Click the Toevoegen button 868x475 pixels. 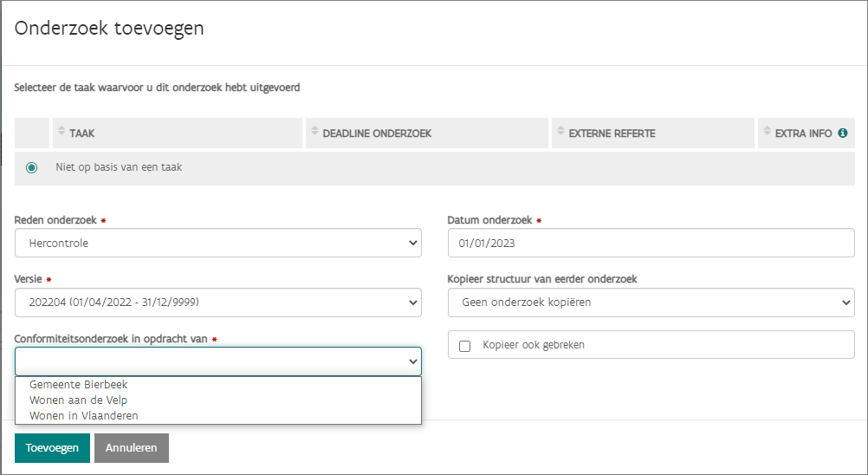(52, 448)
